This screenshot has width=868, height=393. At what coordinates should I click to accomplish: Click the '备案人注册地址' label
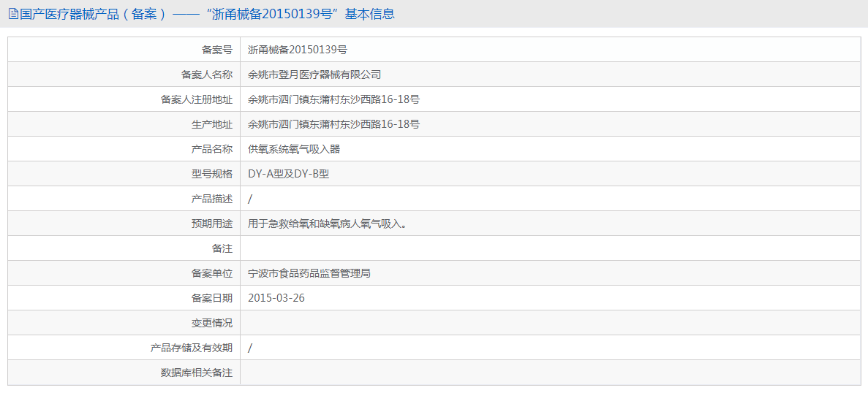197,99
